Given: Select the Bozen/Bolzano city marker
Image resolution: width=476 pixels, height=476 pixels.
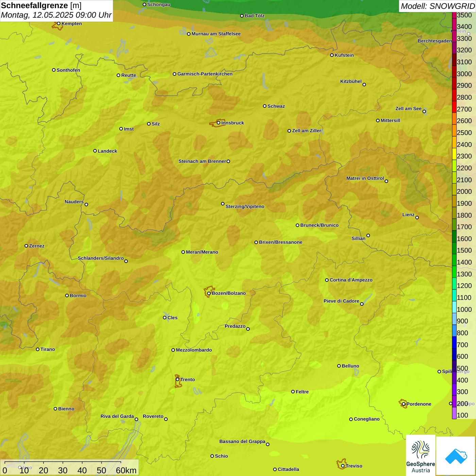Looking at the screenshot, I should pos(209,293).
